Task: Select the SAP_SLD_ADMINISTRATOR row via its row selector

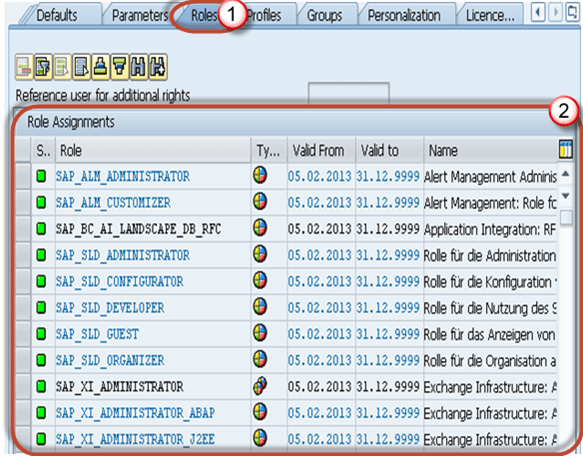Action: click(x=23, y=255)
